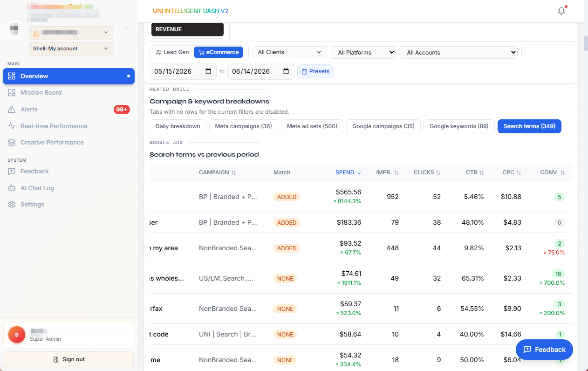The image size is (588, 371).
Task: Click the Match column header
Action: point(282,172)
